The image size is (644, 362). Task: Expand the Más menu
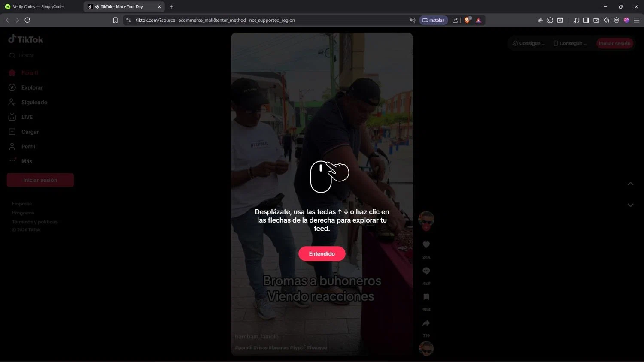point(27,161)
